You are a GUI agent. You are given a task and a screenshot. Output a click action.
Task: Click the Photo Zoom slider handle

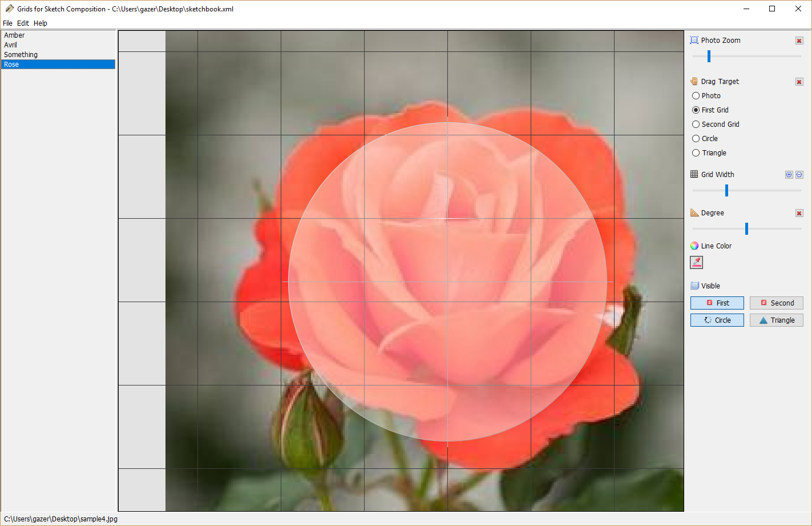[709, 56]
